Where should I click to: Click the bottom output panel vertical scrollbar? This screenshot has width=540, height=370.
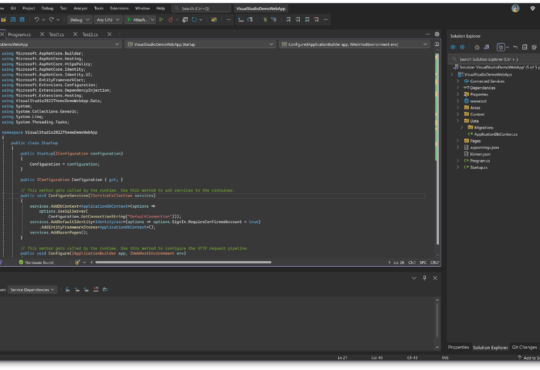(437, 320)
